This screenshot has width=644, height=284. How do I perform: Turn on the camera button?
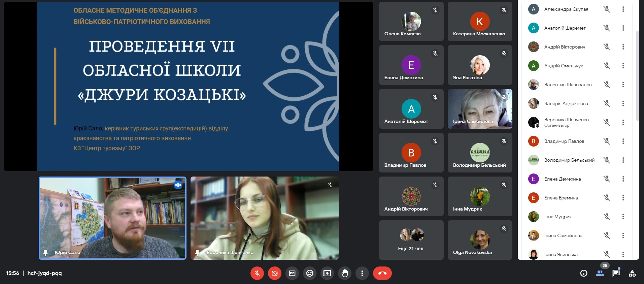click(x=275, y=273)
